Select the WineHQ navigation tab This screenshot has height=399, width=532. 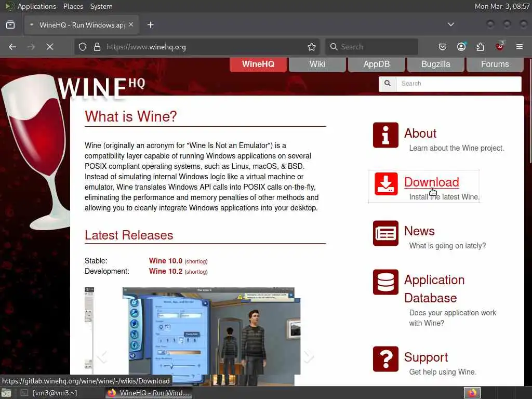(x=258, y=64)
